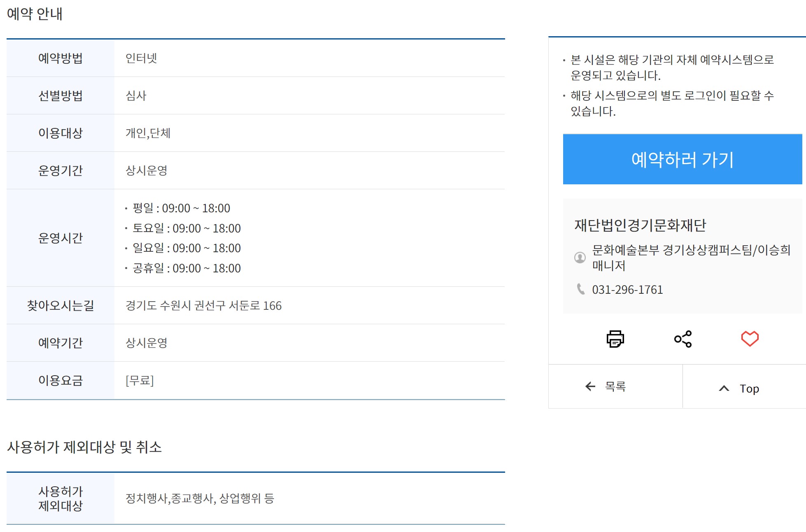The width and height of the screenshot is (806, 532).
Task: Jump to Top of page
Action: [x=749, y=388]
